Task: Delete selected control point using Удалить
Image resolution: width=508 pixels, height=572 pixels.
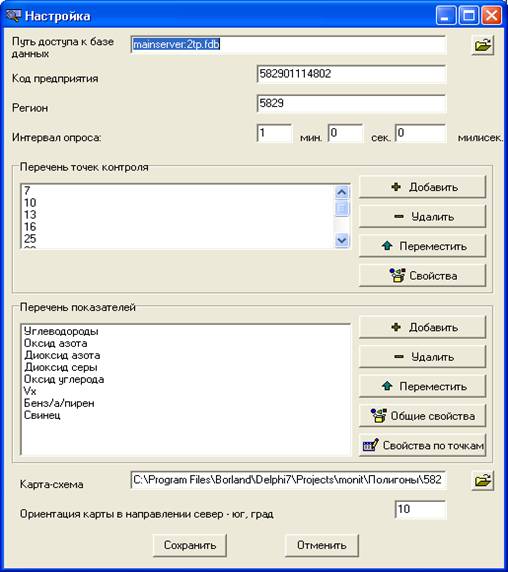Action: coord(422,217)
